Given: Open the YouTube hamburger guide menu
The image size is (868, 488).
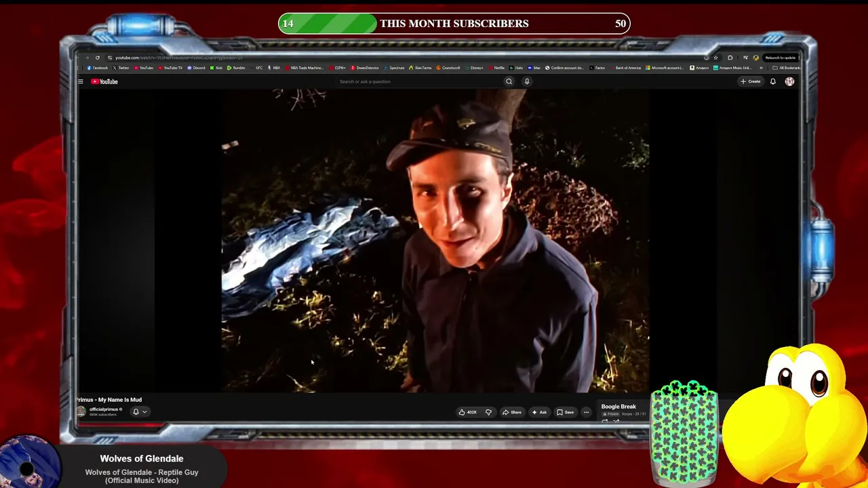Looking at the screenshot, I should tap(80, 81).
